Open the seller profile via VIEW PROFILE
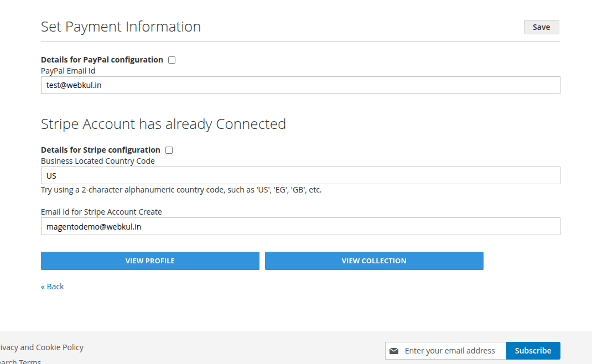The image size is (592, 364). (150, 261)
